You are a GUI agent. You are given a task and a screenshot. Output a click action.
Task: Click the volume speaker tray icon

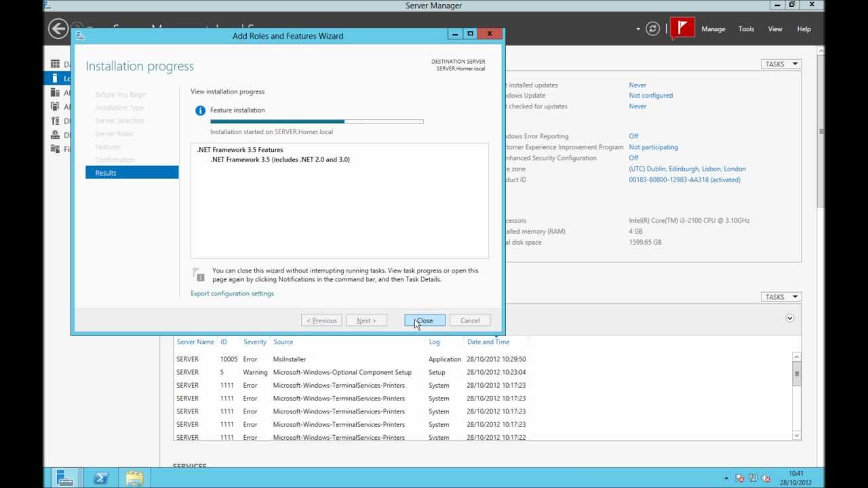point(766,478)
